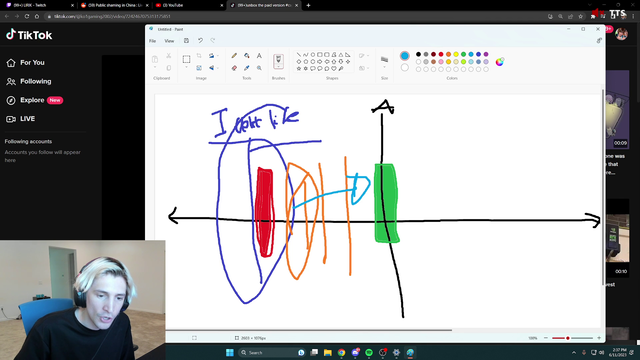Expand the Paste options arrow

[155, 68]
